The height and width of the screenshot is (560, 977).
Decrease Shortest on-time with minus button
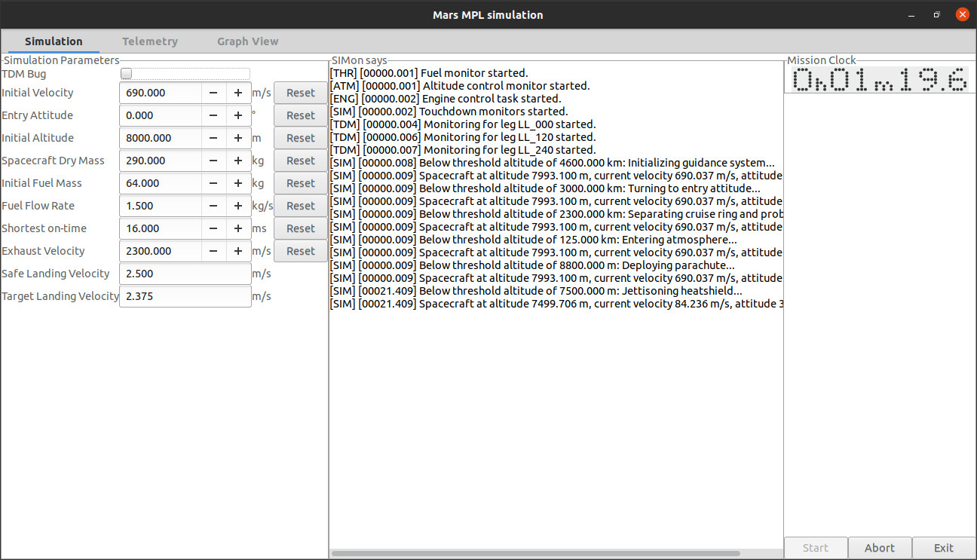pos(213,228)
